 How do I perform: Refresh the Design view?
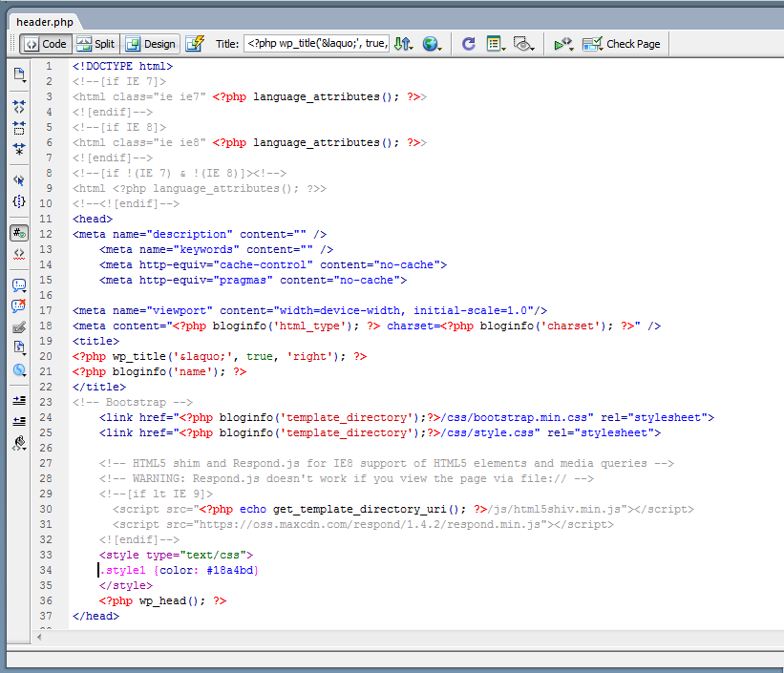click(469, 44)
